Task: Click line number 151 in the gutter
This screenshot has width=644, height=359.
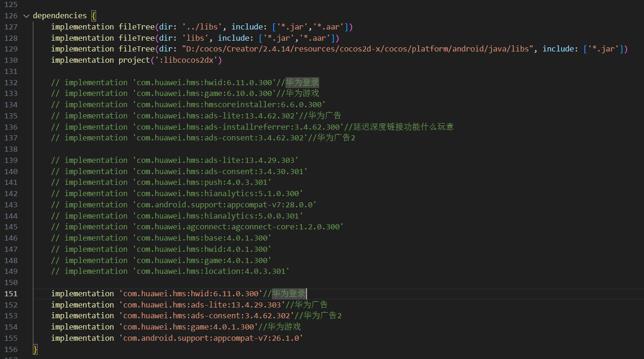Action: tap(10, 293)
